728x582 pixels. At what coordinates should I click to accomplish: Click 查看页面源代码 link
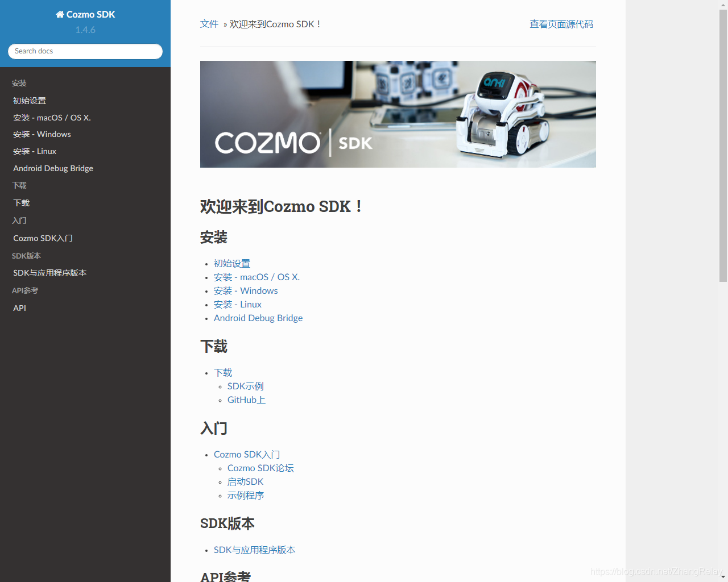point(561,24)
